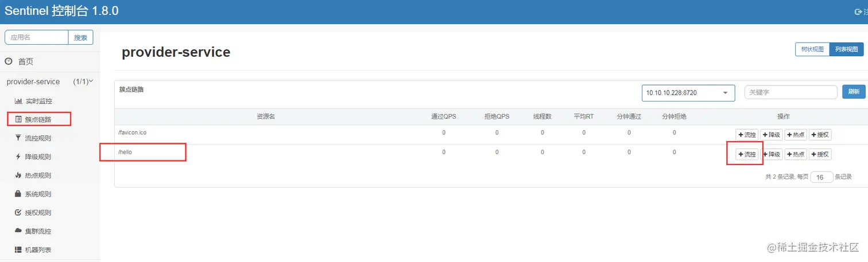Focus the 应用名 search field
868x262 pixels.
(x=37, y=37)
